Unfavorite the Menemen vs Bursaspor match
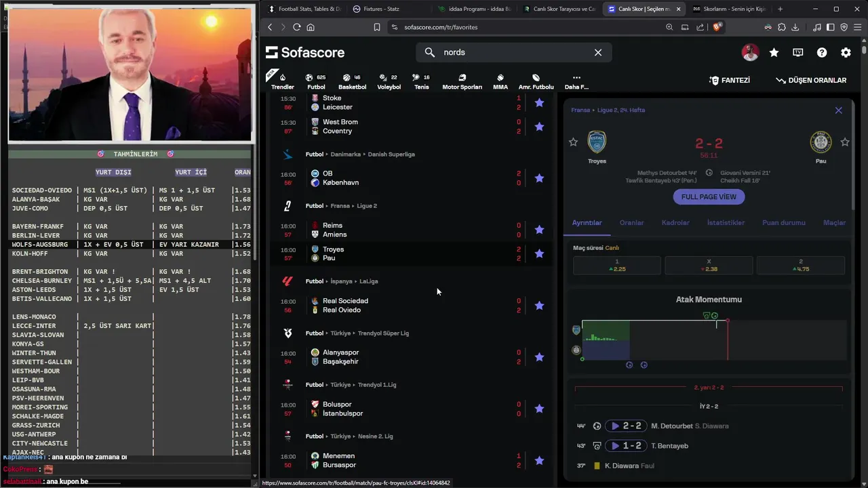The height and width of the screenshot is (488, 868). [x=539, y=460]
